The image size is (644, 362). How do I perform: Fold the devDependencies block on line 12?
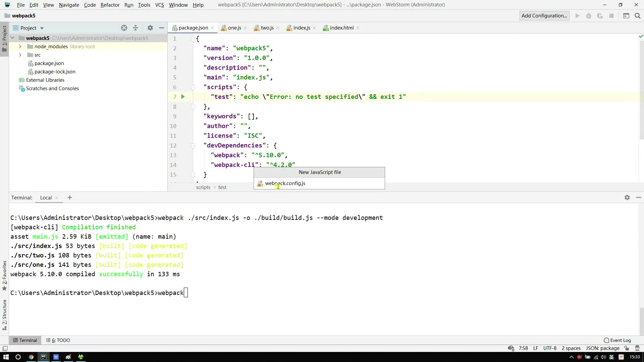tap(193, 145)
